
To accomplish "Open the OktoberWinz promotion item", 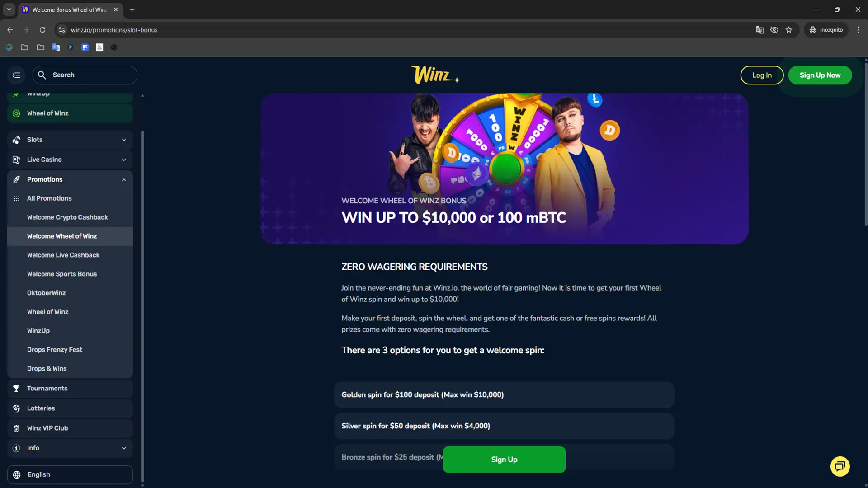I will 46,293.
